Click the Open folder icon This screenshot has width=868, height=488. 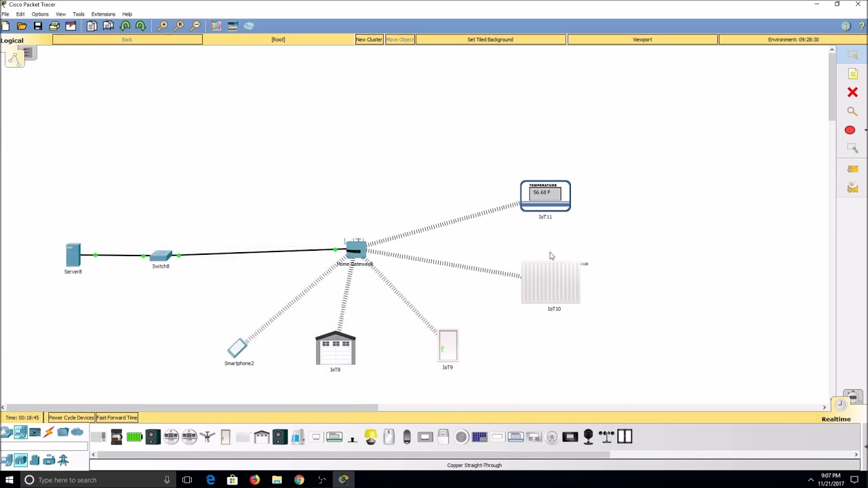22,26
